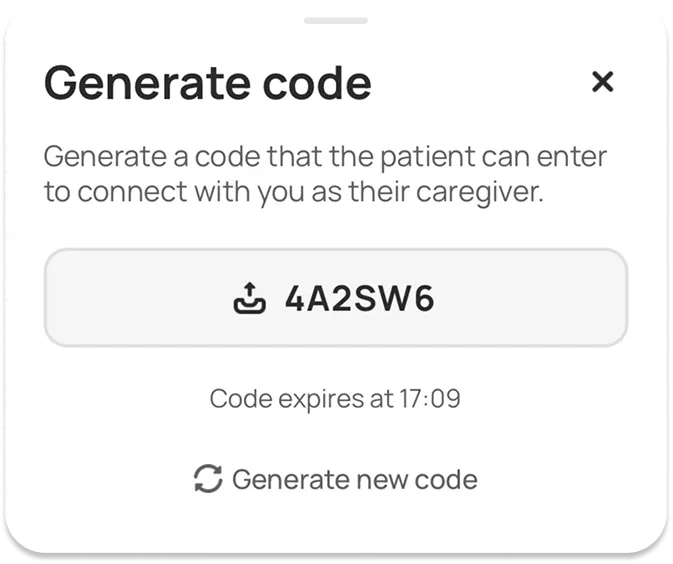Click the sheet drag handle at top
The width and height of the screenshot is (673, 564).
[x=336, y=21]
